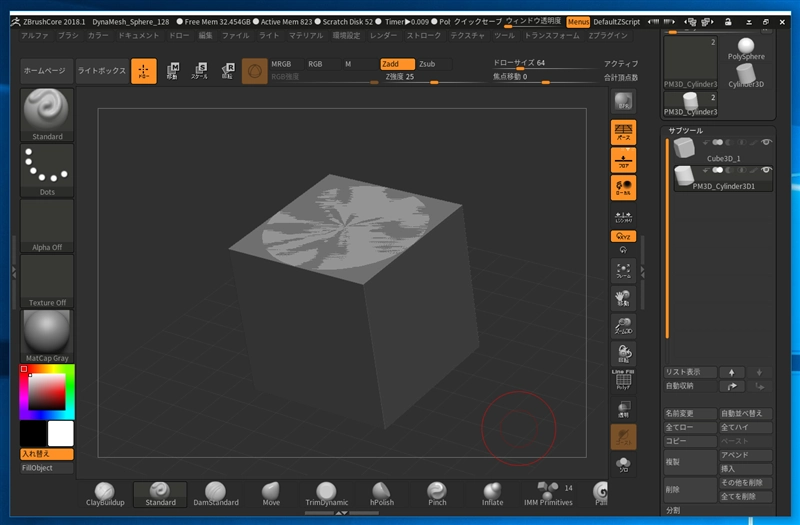Choose the Move brush
This screenshot has width=800, height=525.
[271, 494]
